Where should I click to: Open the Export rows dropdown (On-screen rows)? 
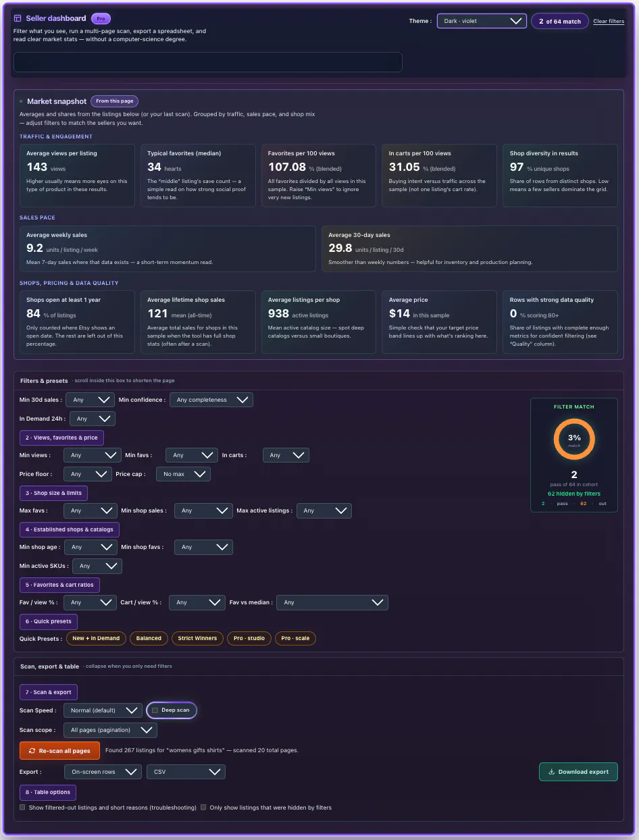103,772
